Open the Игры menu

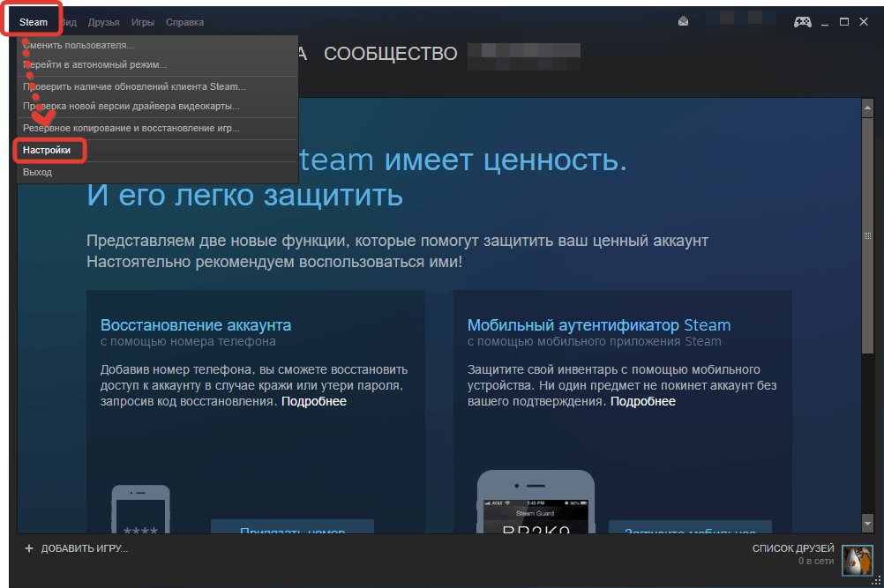click(x=143, y=23)
